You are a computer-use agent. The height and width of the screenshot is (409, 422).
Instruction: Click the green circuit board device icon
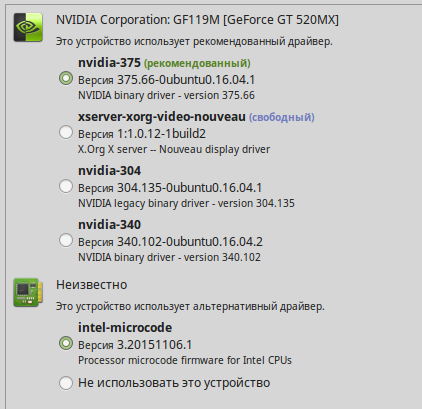pos(28,292)
